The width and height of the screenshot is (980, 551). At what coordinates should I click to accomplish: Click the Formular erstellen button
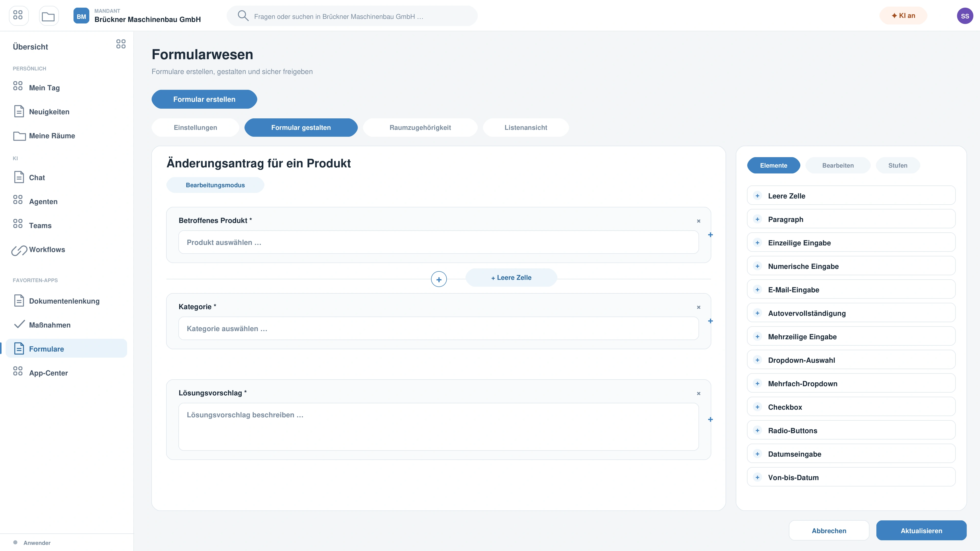[204, 99]
